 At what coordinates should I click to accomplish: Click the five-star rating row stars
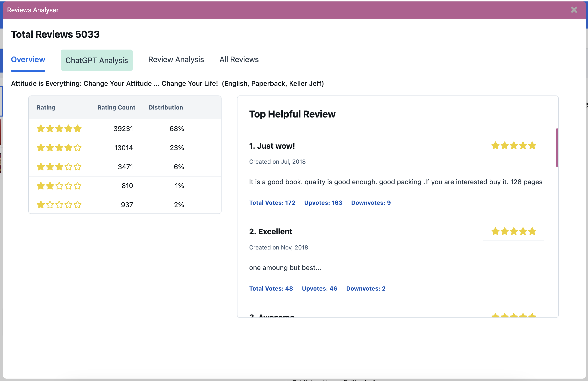click(59, 129)
